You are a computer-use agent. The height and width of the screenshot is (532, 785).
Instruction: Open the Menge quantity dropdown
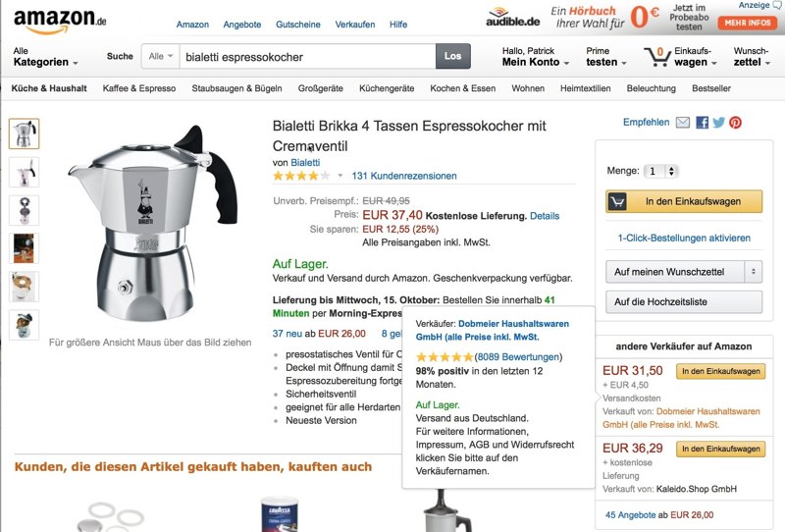[661, 172]
